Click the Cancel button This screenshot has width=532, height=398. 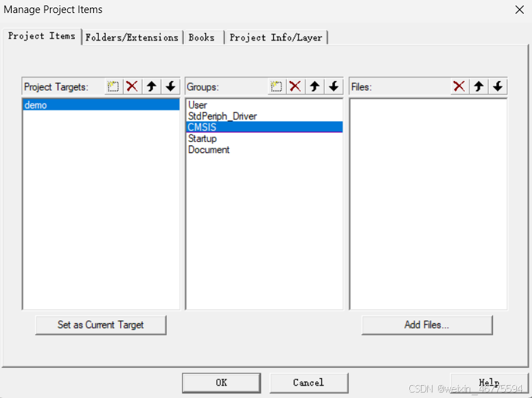coord(309,383)
